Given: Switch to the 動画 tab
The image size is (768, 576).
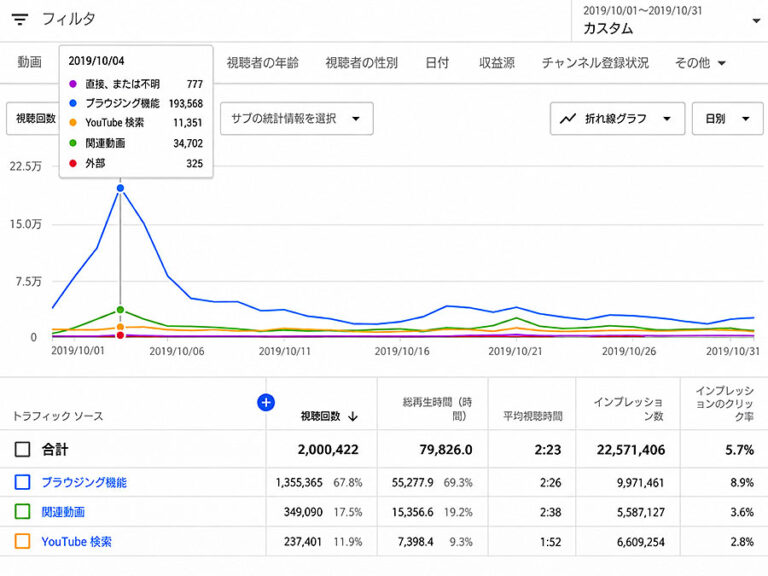Looking at the screenshot, I should 29,62.
